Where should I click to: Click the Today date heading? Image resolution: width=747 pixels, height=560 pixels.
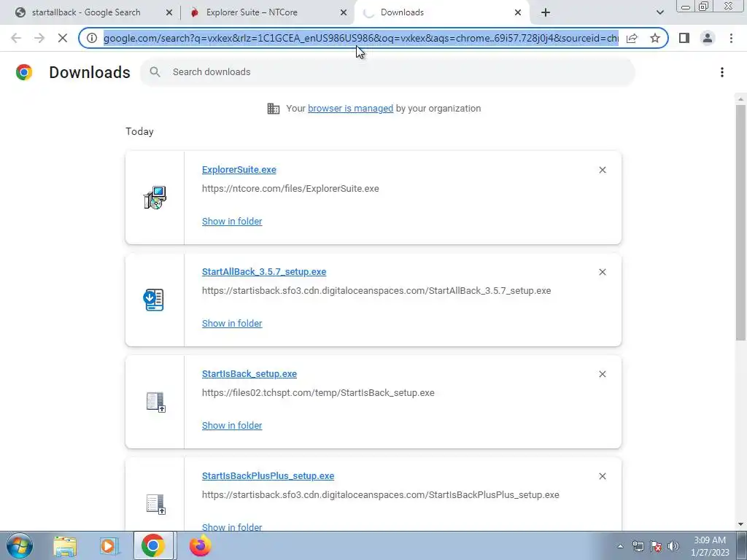139,131
